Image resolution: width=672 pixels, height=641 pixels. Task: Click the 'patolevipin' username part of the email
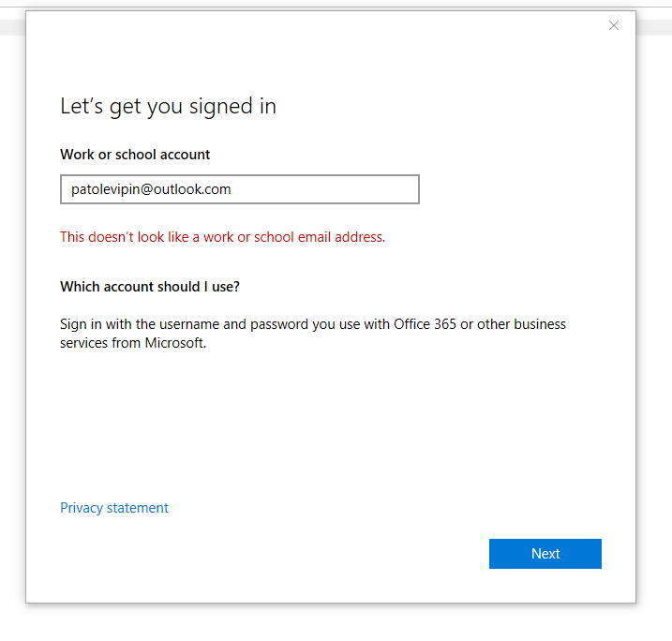[105, 189]
